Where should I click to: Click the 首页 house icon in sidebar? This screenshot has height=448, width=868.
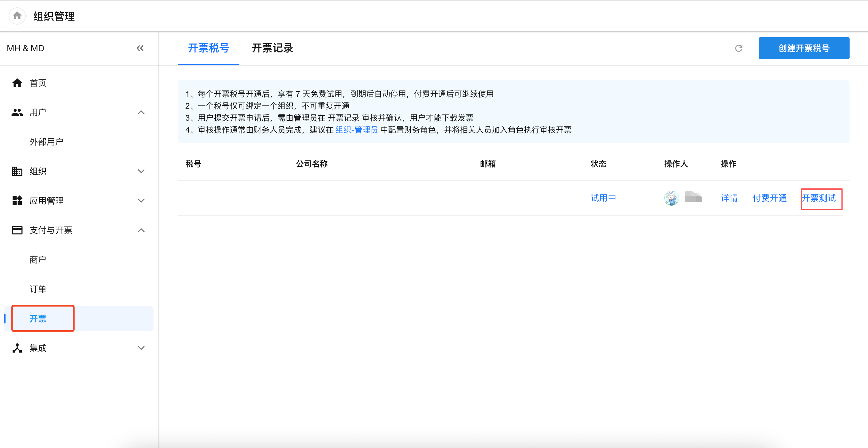pos(17,83)
